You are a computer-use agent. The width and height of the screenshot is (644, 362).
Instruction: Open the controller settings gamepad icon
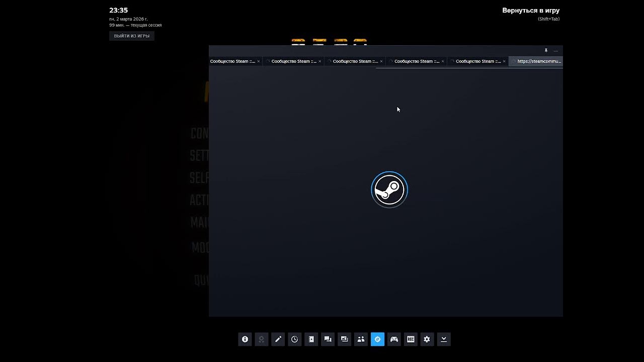(x=394, y=339)
